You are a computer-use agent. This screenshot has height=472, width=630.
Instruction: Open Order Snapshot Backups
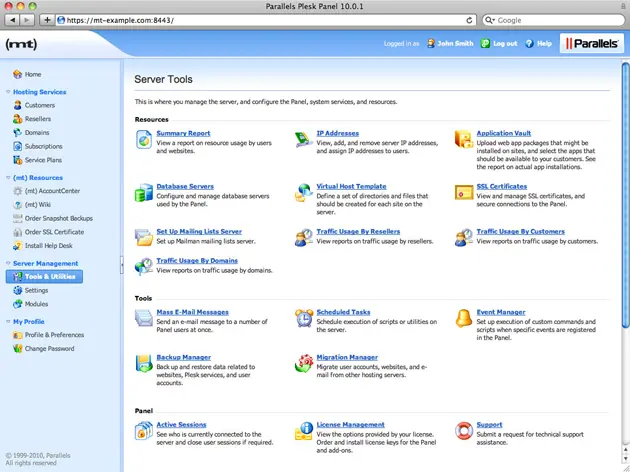(59, 218)
